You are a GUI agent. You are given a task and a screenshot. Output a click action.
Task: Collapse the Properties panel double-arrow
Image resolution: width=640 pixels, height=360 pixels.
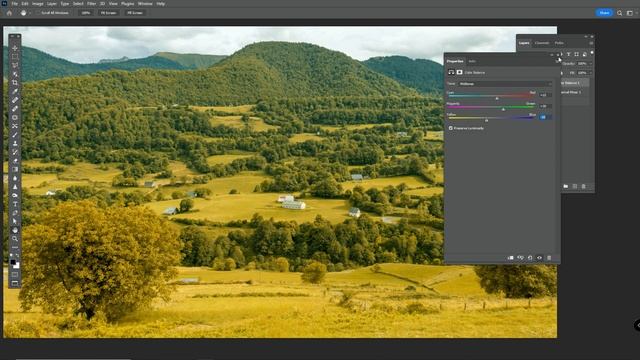coord(552,55)
